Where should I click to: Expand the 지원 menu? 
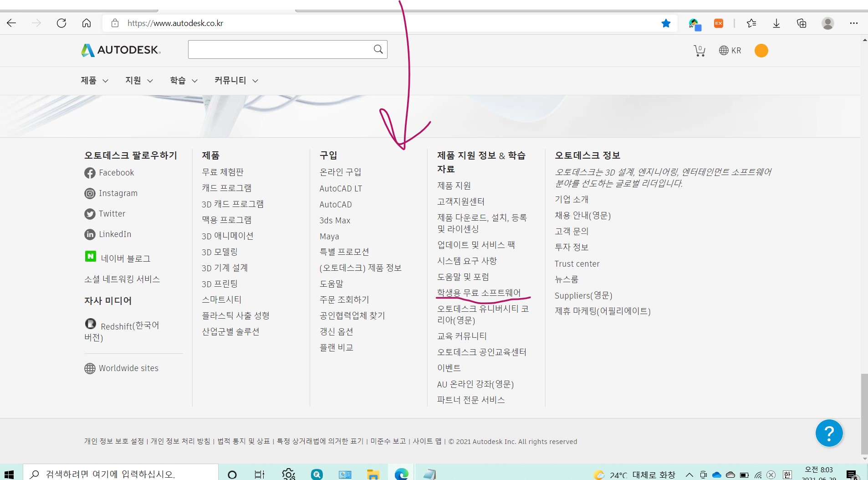(139, 81)
